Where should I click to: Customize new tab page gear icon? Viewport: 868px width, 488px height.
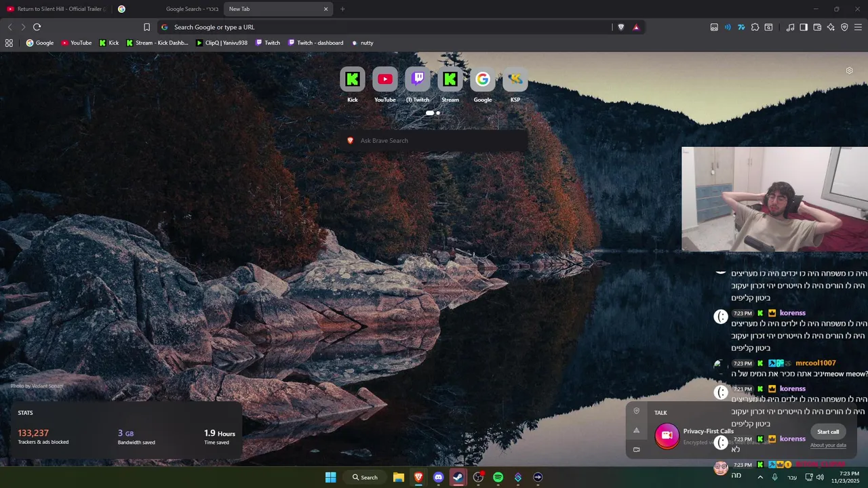(849, 70)
